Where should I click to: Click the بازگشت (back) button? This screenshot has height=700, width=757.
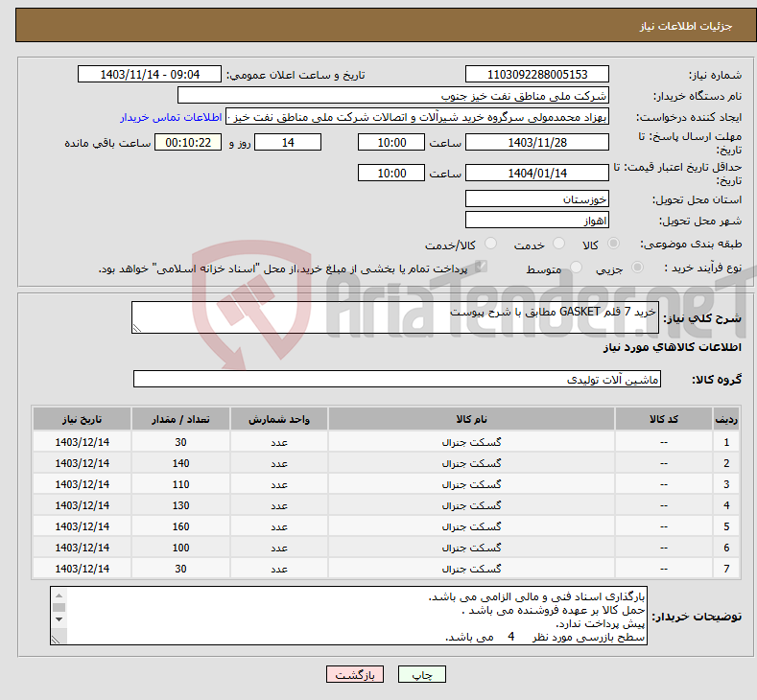click(x=355, y=675)
